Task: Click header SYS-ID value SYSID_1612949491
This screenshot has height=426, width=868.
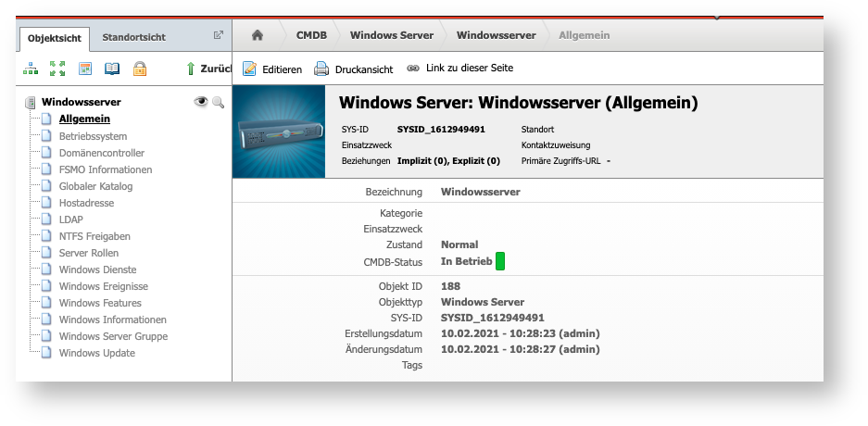Action: pos(441,130)
